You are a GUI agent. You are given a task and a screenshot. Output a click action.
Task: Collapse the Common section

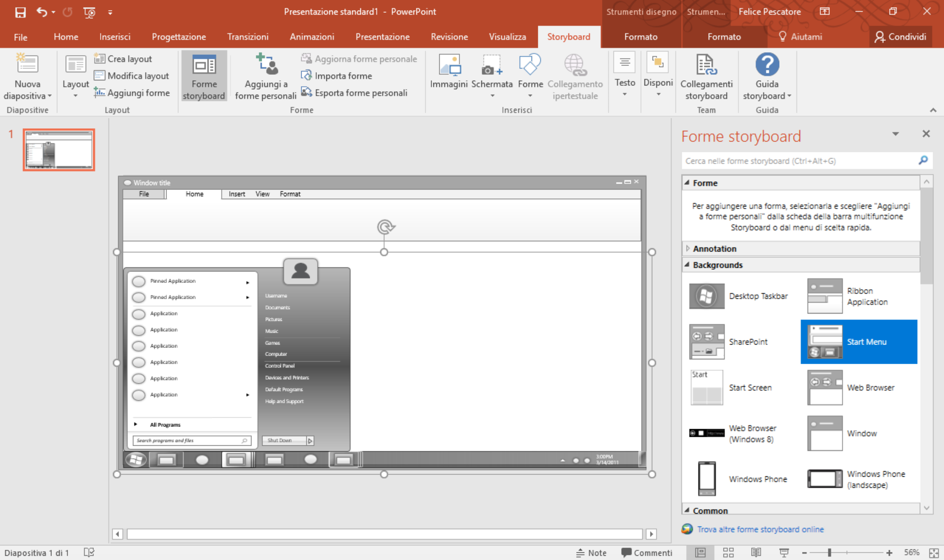[x=687, y=510]
